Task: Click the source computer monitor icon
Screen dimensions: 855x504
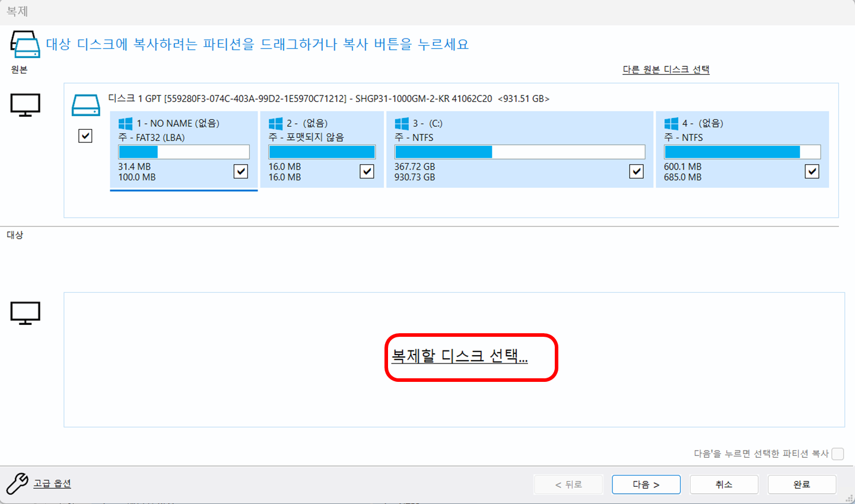Action: coord(26,105)
